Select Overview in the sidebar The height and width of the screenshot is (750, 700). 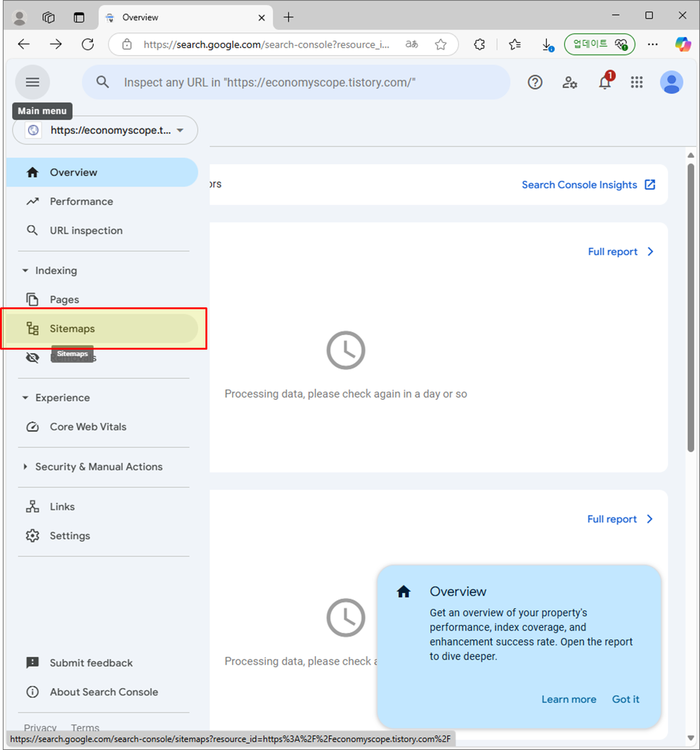(x=102, y=173)
